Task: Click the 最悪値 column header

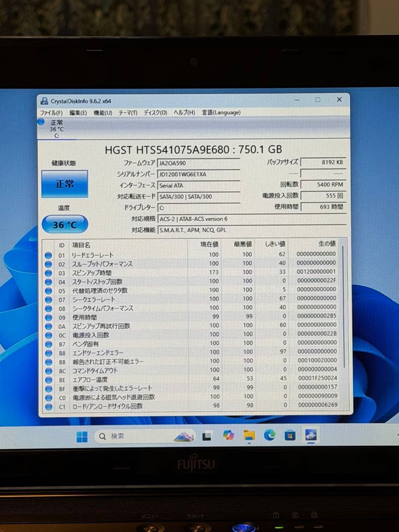Action: 242,244
